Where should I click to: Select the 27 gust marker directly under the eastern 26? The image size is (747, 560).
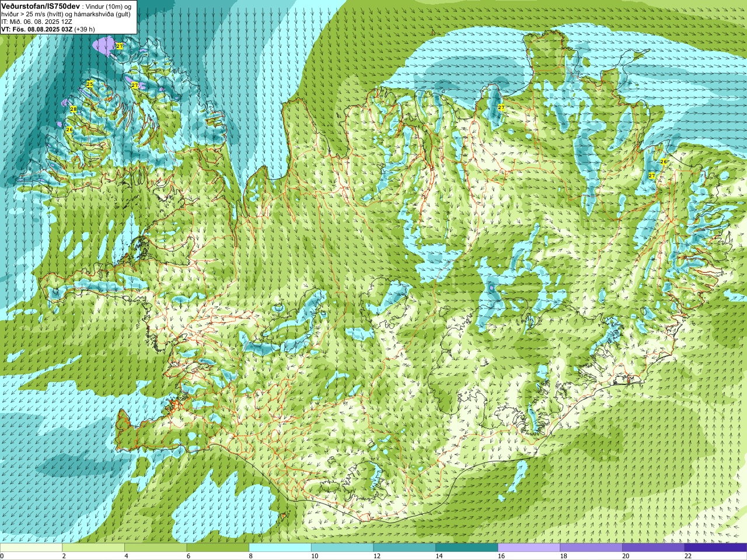tap(651, 175)
